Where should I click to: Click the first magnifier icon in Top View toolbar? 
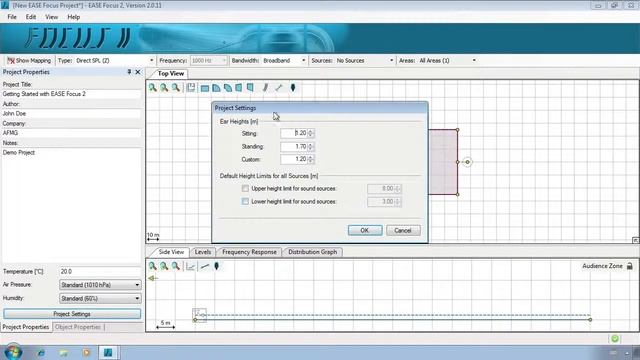(x=153, y=87)
